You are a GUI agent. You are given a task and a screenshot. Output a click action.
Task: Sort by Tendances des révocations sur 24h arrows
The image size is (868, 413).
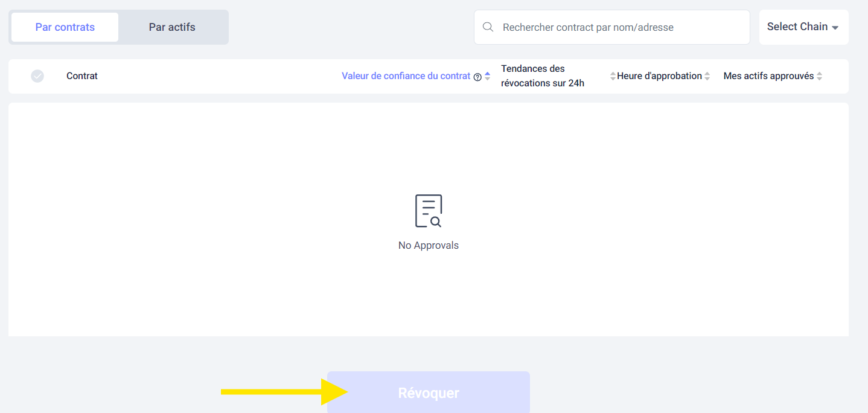point(614,75)
